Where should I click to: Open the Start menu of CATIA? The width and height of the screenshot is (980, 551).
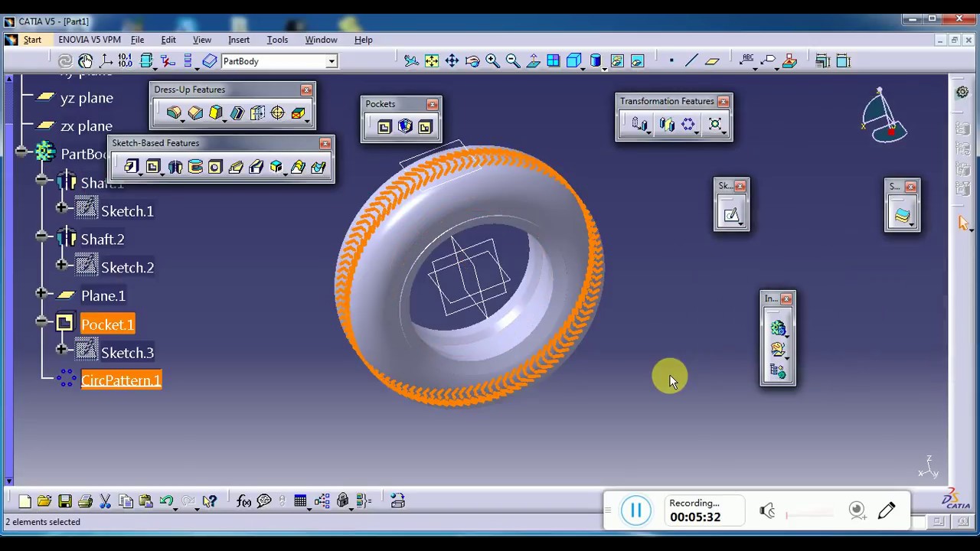[x=32, y=40]
